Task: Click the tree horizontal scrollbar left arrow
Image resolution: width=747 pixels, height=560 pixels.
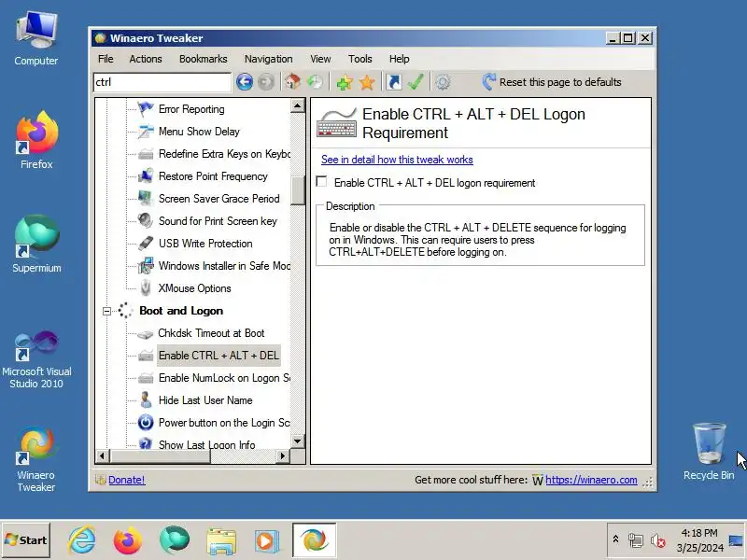Action: click(102, 455)
